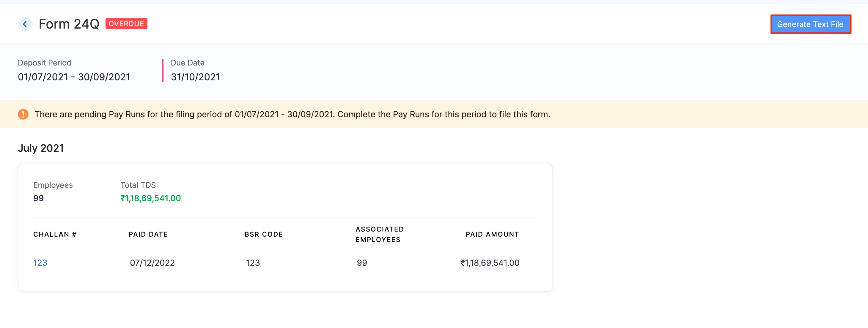868x328 pixels.
Task: Click the Paid Amount column header
Action: [x=492, y=234]
